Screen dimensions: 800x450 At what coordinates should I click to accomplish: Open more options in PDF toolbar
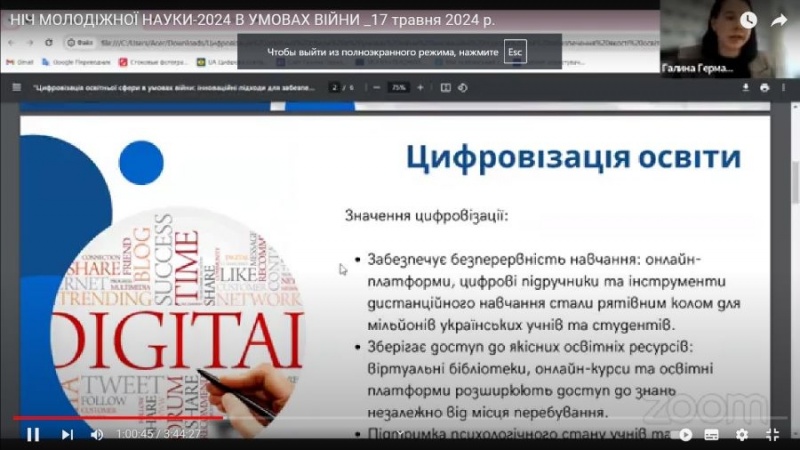pyautogui.click(x=784, y=87)
